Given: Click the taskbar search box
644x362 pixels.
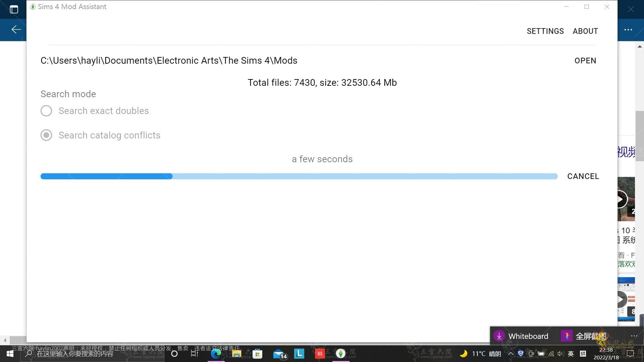Looking at the screenshot, I should pyautogui.click(x=92, y=354).
